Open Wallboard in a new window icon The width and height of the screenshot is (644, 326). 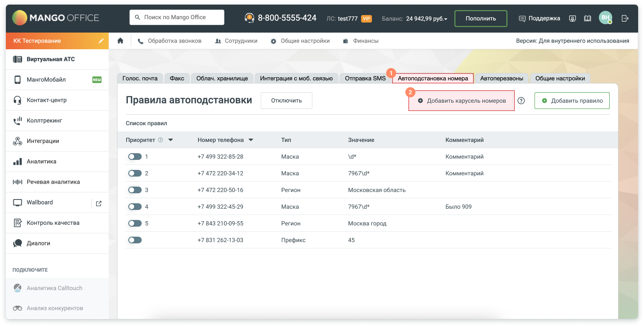(99, 203)
